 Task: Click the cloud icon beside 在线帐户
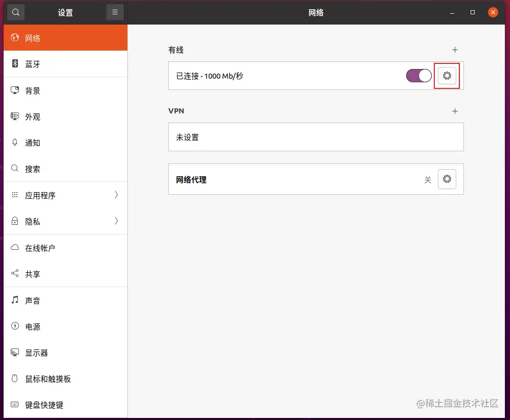pyautogui.click(x=15, y=247)
